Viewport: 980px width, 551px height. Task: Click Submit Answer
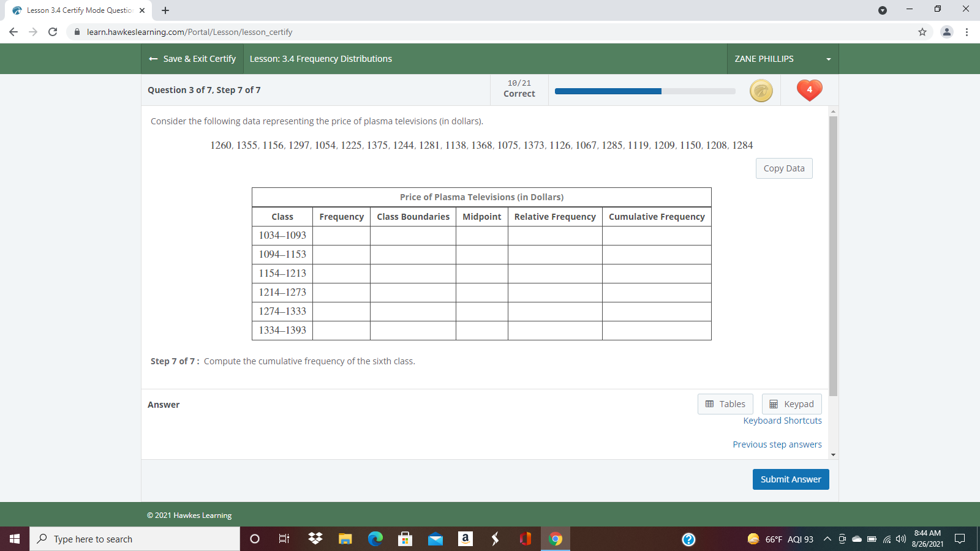[790, 479]
